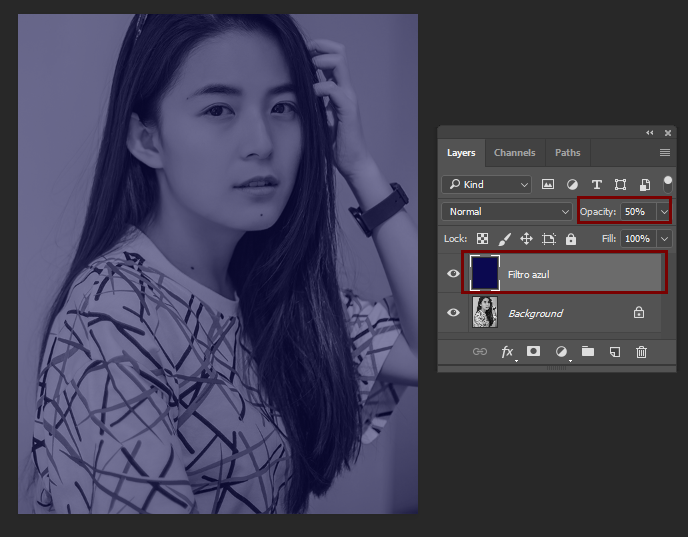Lock position move icon
Screen dimensions: 688x537
[x=526, y=239]
